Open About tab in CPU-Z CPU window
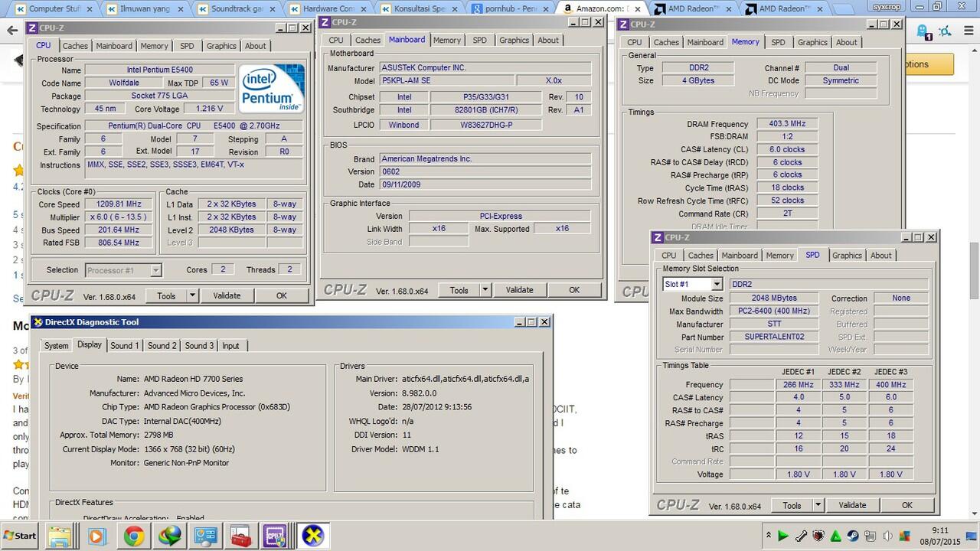This screenshot has height=551, width=980. (256, 46)
